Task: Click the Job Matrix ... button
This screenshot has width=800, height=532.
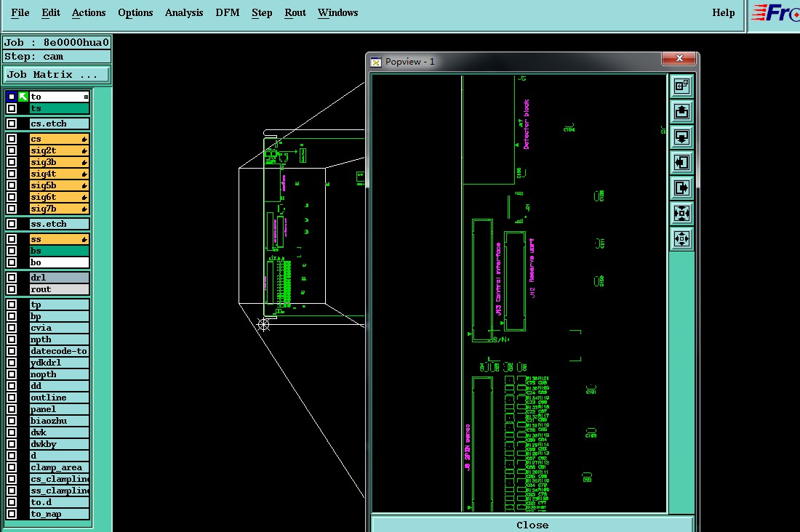Action: (56, 74)
